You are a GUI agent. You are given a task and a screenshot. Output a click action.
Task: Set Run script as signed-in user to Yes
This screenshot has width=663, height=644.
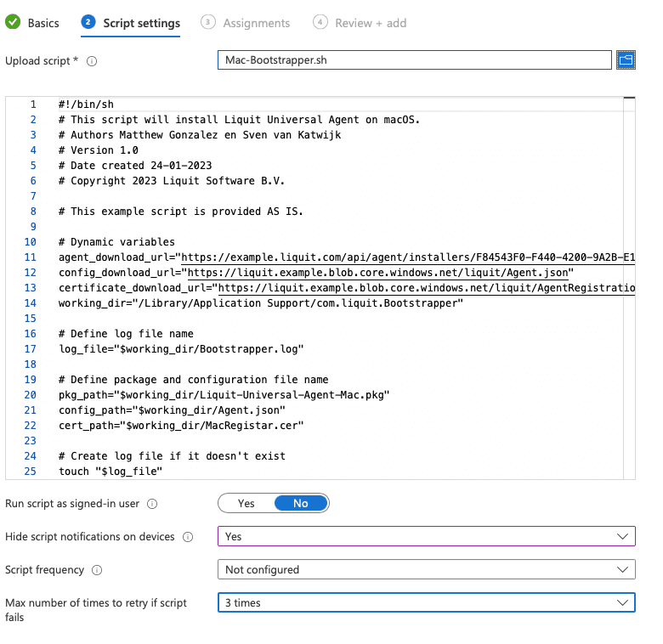(246, 504)
